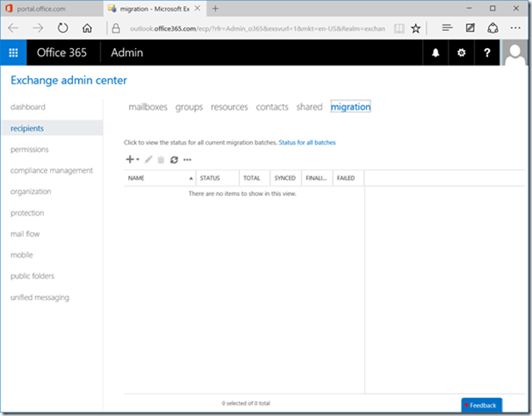Click the user profile avatar

click(x=516, y=53)
